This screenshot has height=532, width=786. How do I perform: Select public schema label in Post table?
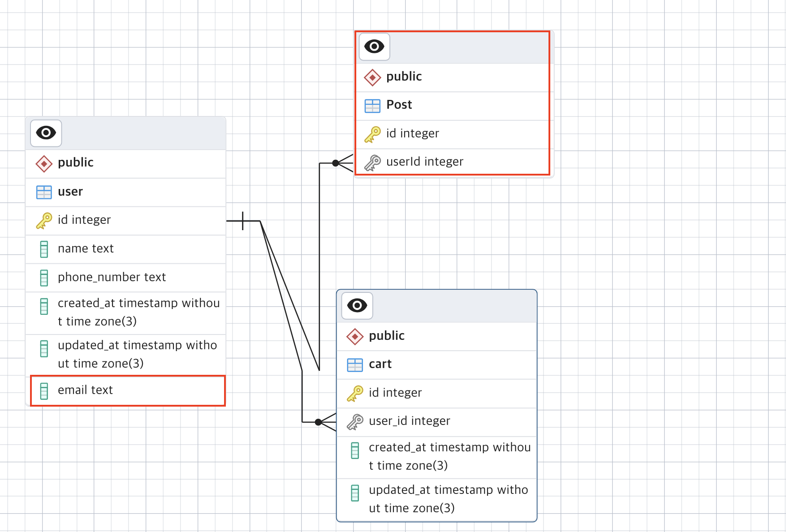[404, 77]
